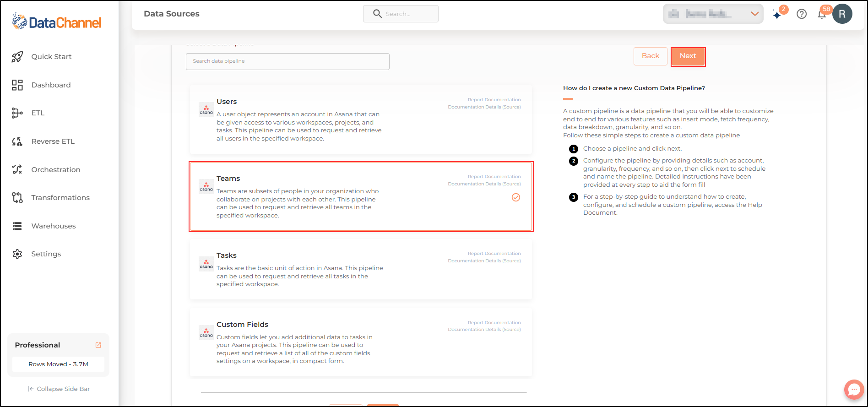The width and height of the screenshot is (868, 407).
Task: Focus the top Search box
Action: [x=401, y=14]
